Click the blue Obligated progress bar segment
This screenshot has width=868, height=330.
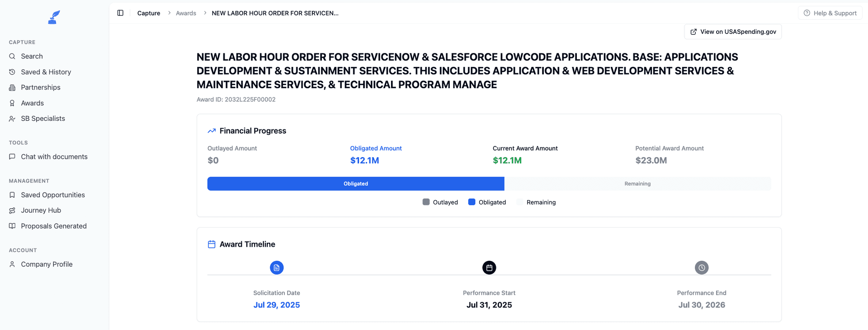tap(356, 184)
